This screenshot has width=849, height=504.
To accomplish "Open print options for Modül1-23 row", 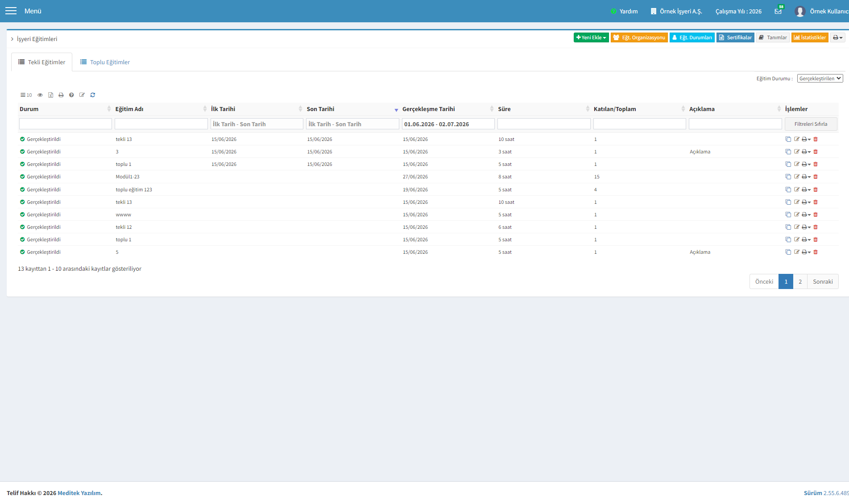I will (806, 177).
